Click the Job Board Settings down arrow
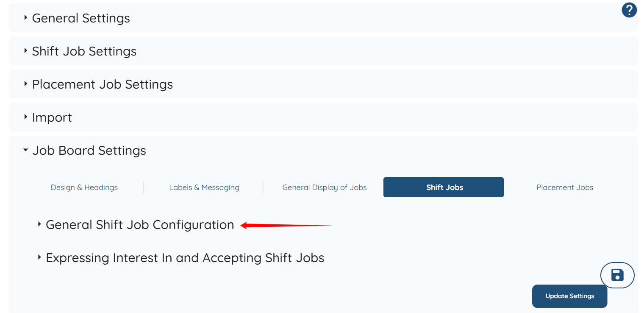Screen dimensions: 644x313 pyautogui.click(x=26, y=150)
